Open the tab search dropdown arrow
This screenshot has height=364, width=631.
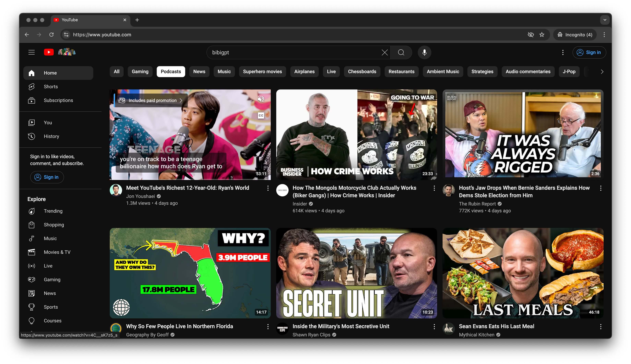(x=604, y=20)
